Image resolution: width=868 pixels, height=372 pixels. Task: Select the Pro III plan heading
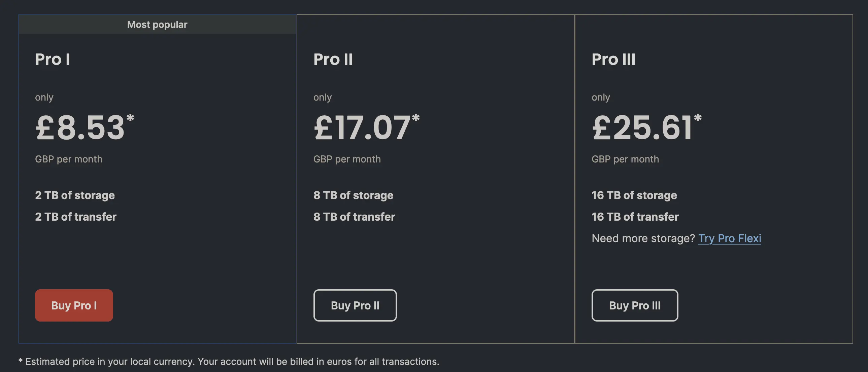(x=613, y=59)
